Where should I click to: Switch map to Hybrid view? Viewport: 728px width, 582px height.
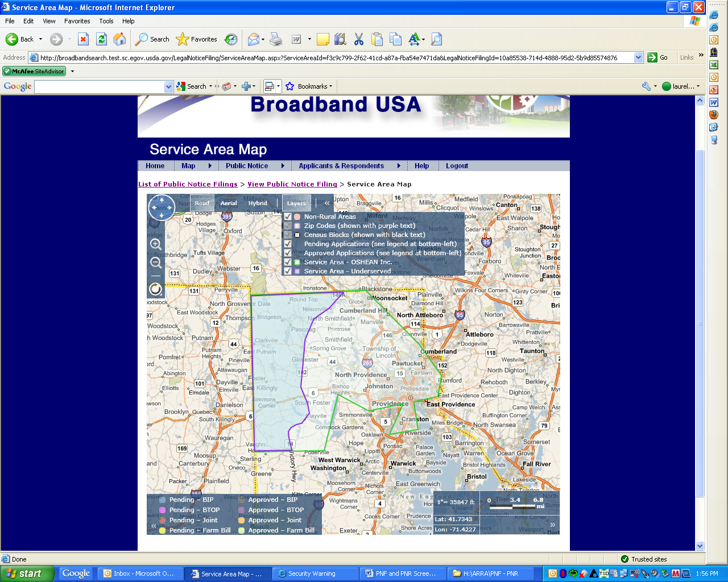click(x=258, y=203)
